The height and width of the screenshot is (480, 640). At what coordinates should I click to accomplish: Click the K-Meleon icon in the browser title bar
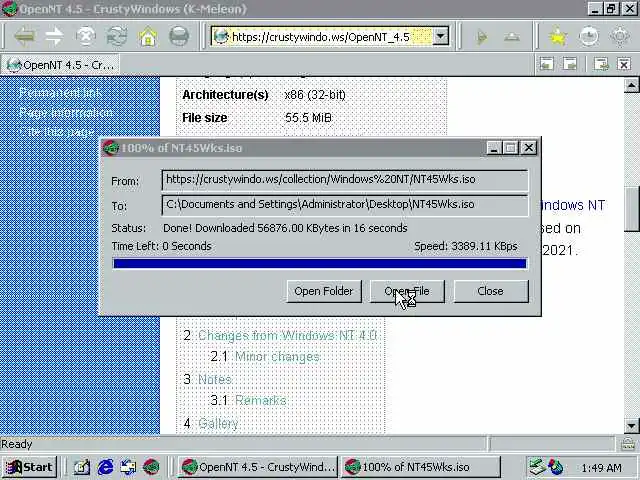(9, 9)
